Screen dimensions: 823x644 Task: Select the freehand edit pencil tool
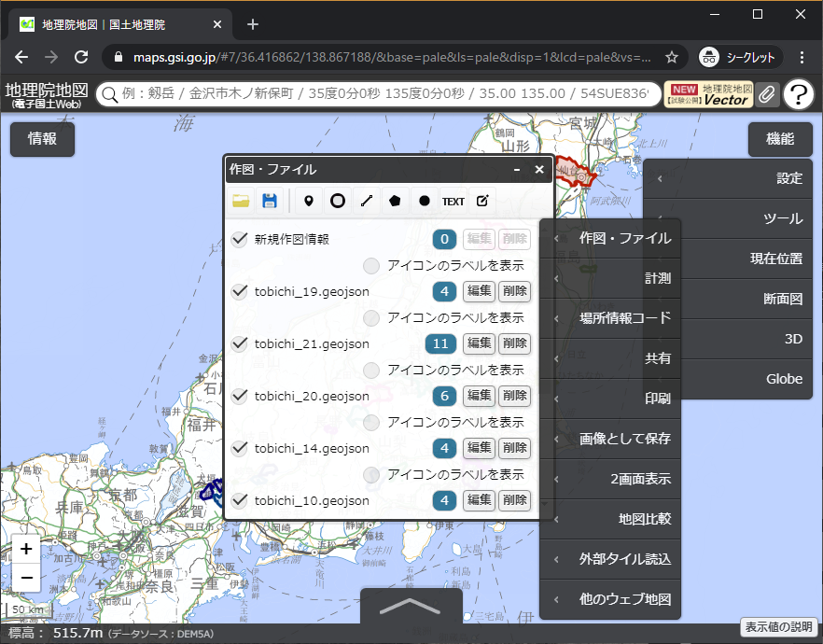pos(481,201)
